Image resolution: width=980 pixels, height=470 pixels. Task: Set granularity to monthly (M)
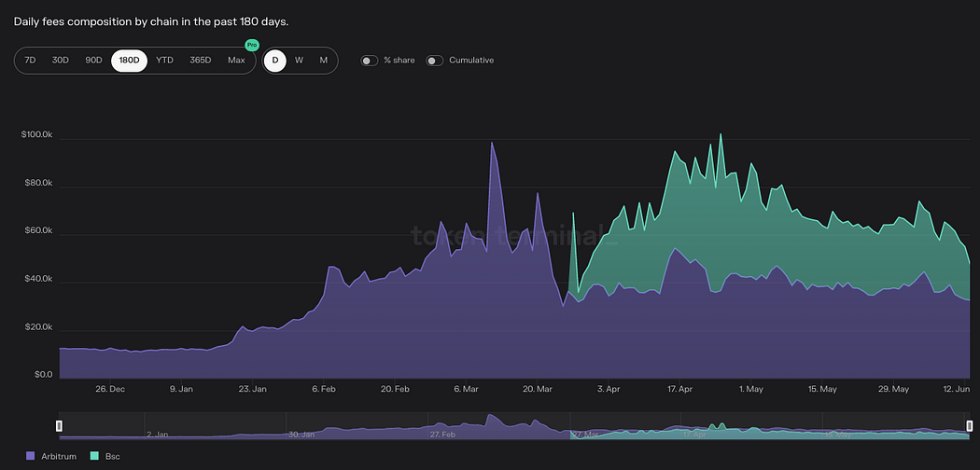pos(323,61)
